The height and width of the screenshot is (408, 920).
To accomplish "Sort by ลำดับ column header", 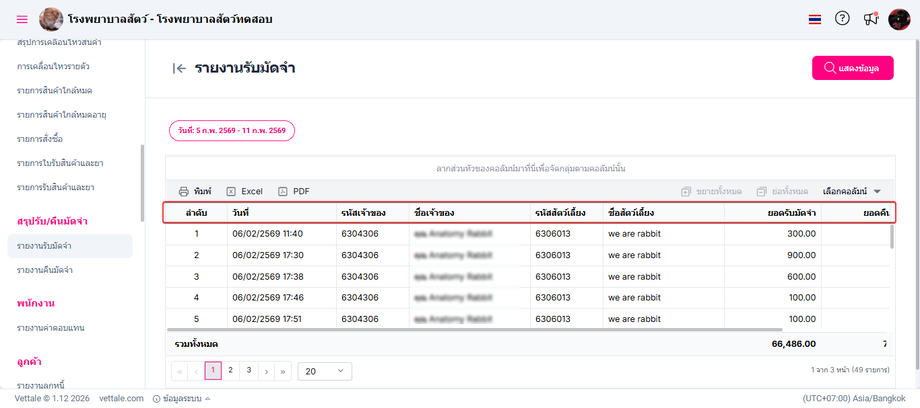I will click(196, 213).
